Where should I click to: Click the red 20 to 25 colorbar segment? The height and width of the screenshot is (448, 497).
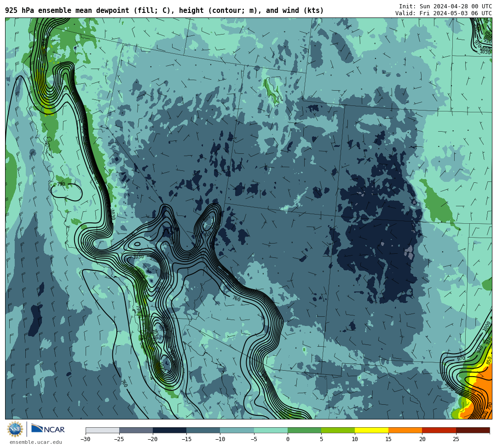pos(439,430)
